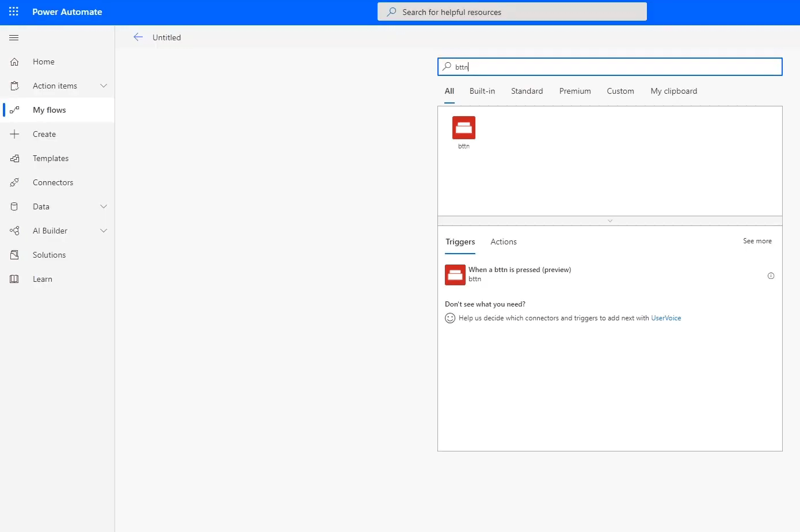This screenshot has width=800, height=532.
Task: Click the See more link
Action: (x=757, y=241)
